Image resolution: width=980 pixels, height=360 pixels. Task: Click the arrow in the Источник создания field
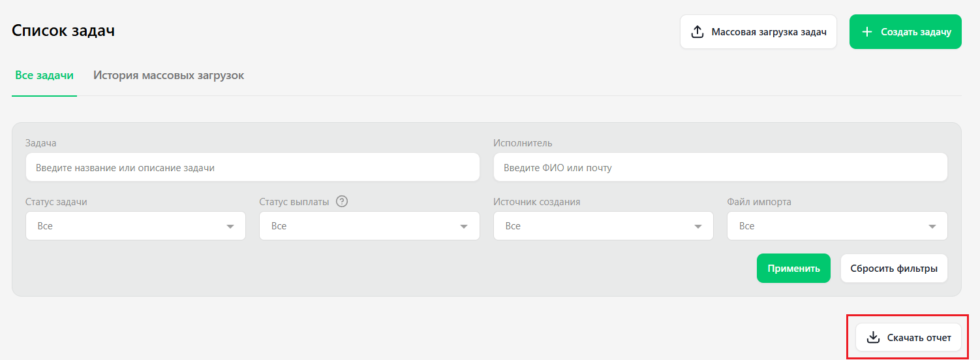pyautogui.click(x=698, y=227)
